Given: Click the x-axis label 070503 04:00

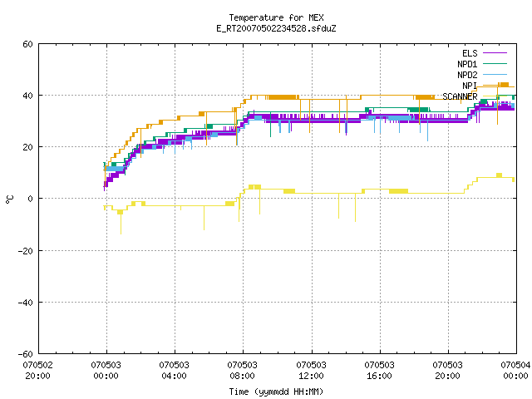Looking at the screenshot, I should click(174, 371).
